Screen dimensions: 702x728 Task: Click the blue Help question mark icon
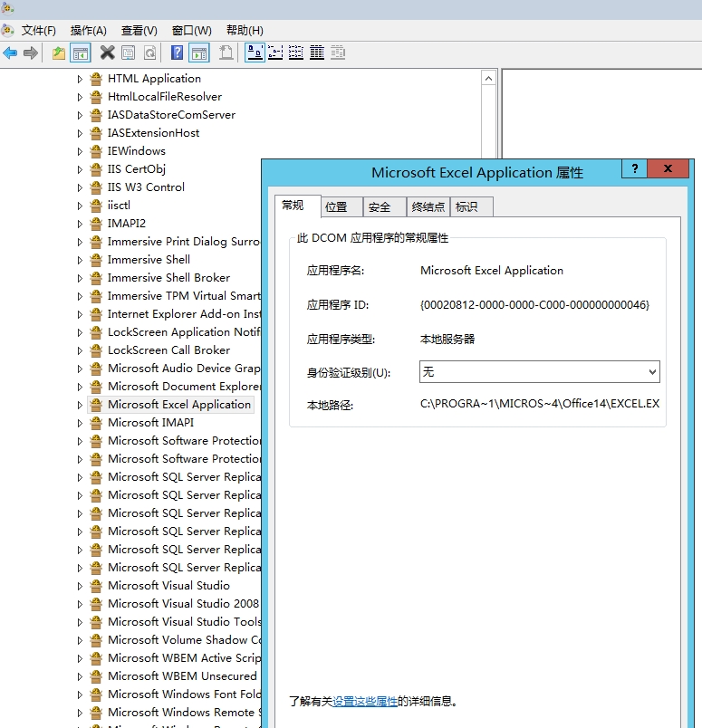(177, 53)
